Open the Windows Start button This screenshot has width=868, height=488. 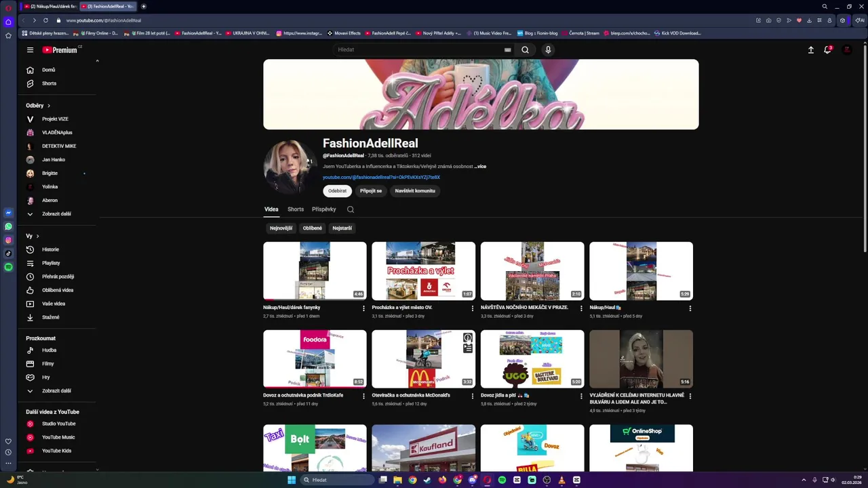[x=292, y=480]
